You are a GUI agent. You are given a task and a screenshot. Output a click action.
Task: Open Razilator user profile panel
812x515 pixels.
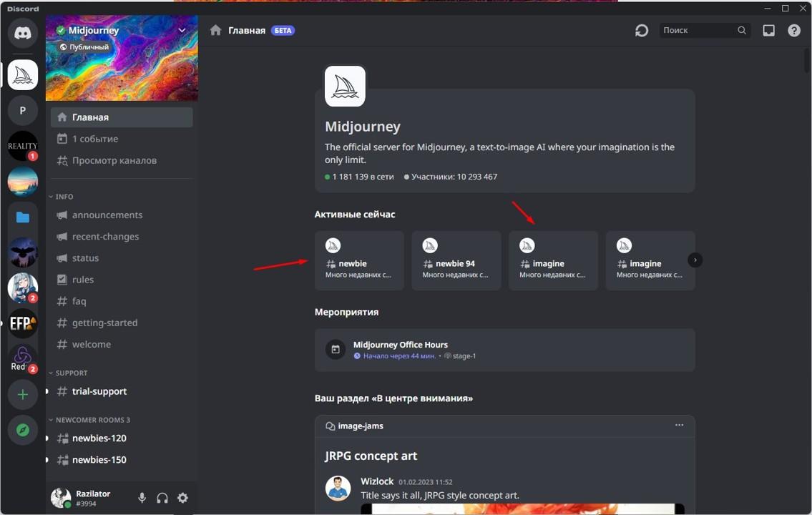90,498
